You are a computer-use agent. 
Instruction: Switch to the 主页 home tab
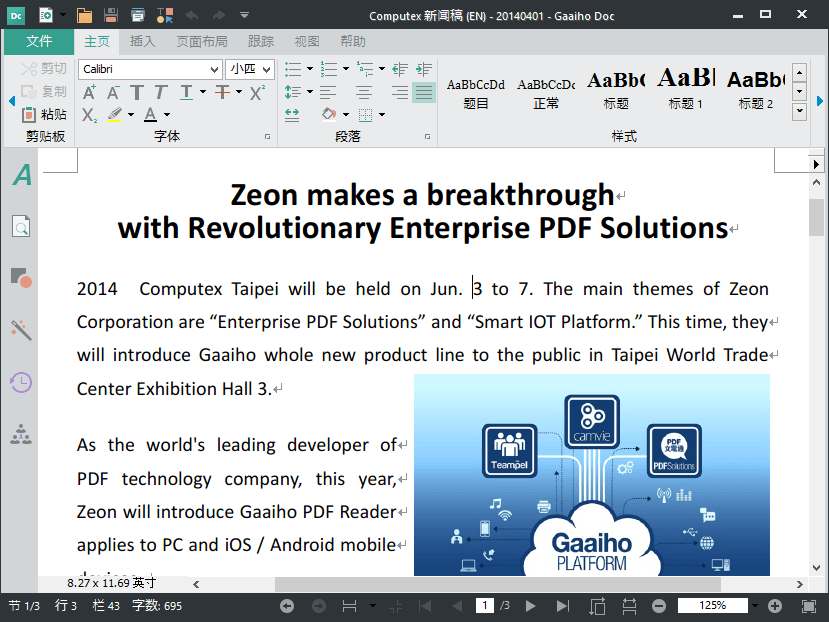[x=97, y=41]
